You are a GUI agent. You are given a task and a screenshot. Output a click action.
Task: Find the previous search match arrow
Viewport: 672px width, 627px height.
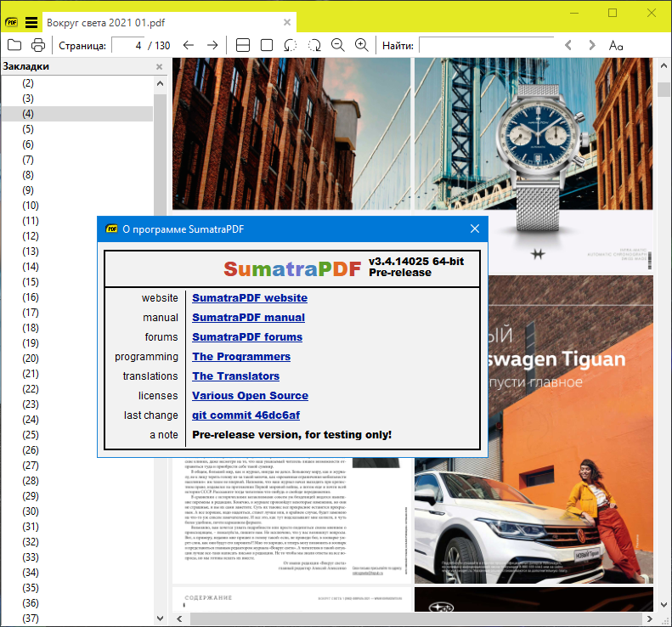pos(568,45)
